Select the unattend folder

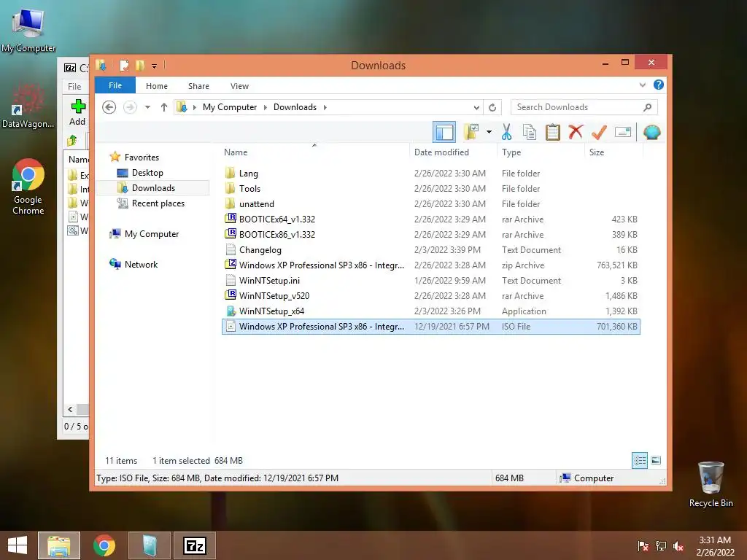pos(431,204)
